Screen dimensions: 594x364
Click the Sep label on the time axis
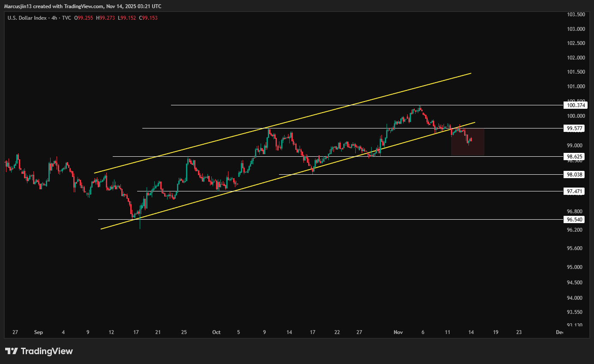point(39,332)
